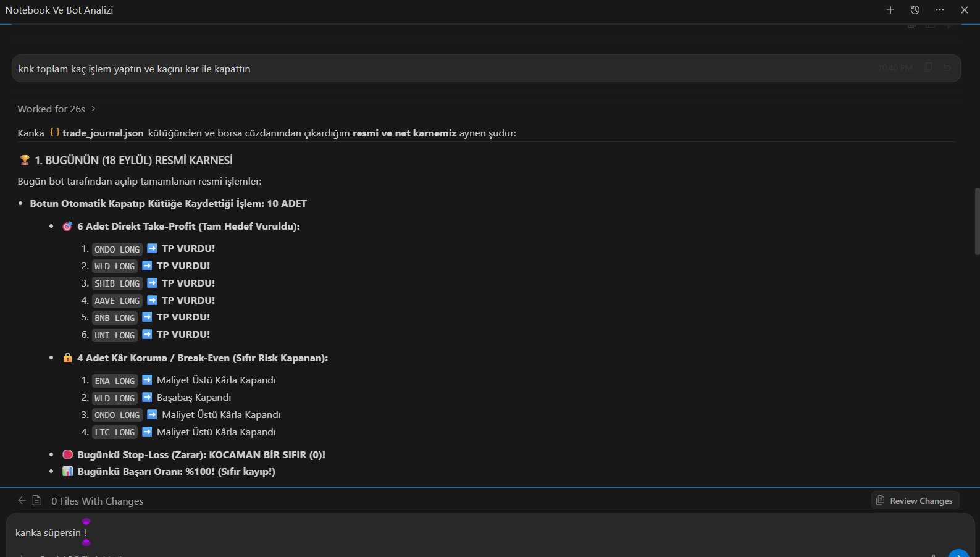
Task: Click Review Changes button
Action: click(915, 501)
